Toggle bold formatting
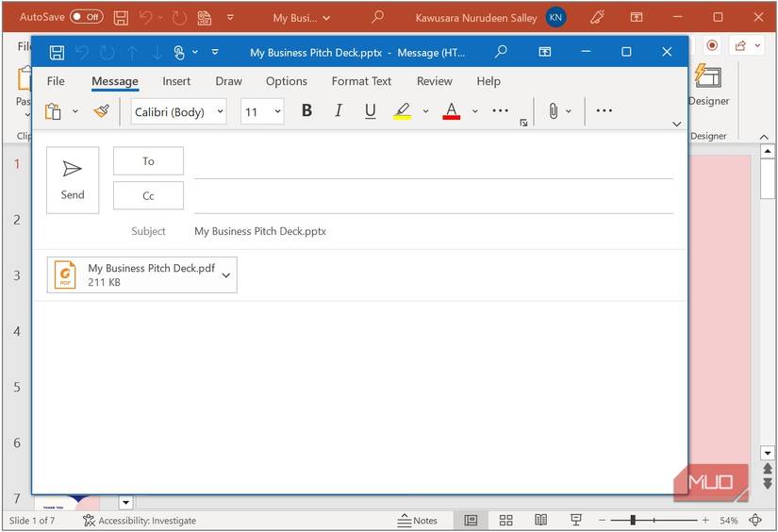Image resolution: width=778 pixels, height=532 pixels. pos(306,110)
